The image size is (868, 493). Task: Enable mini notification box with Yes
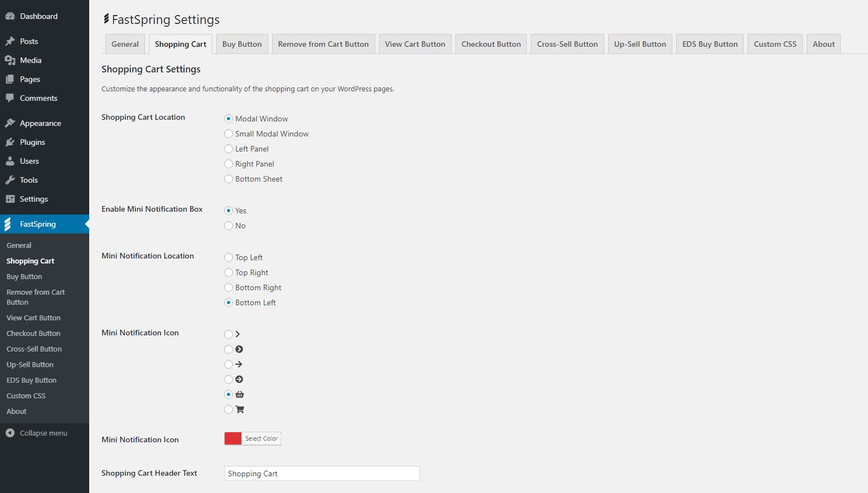229,211
